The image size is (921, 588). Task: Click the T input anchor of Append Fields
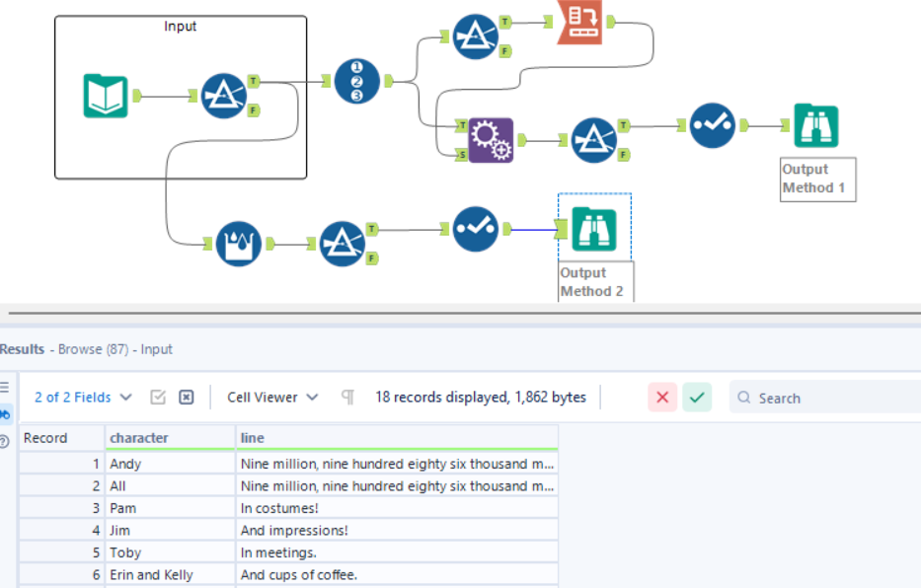tap(462, 125)
